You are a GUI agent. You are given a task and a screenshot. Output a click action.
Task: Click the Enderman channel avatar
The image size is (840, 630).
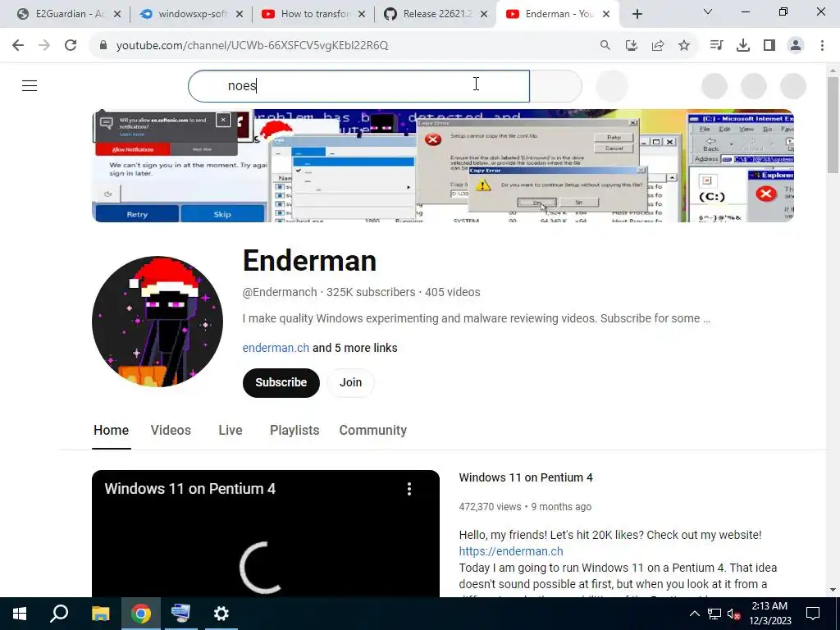157,321
